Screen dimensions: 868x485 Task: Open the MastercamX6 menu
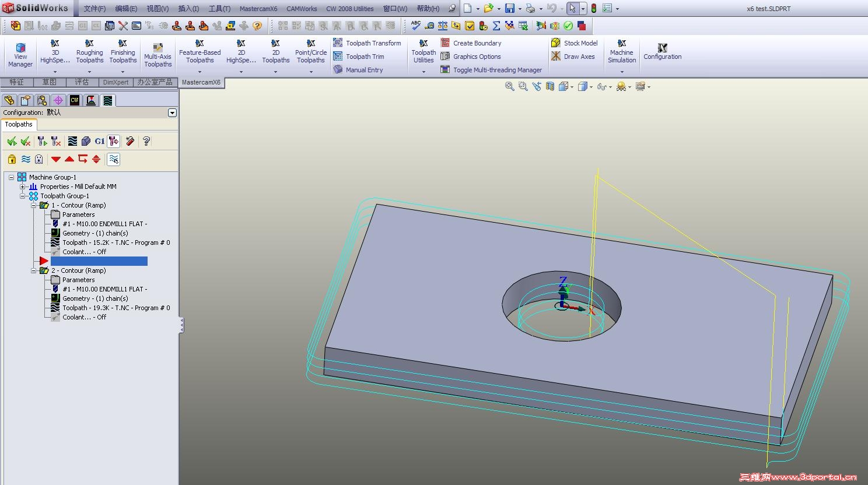tap(258, 9)
